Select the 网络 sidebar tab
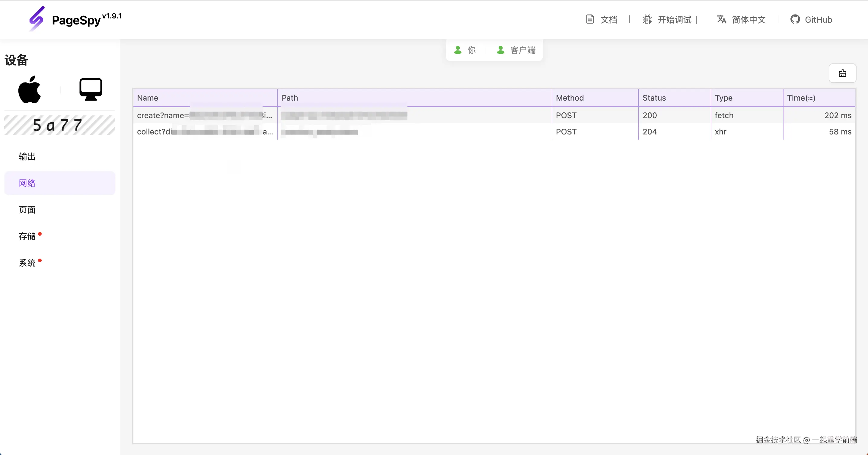Screen dimensions: 868x455 pos(27,183)
